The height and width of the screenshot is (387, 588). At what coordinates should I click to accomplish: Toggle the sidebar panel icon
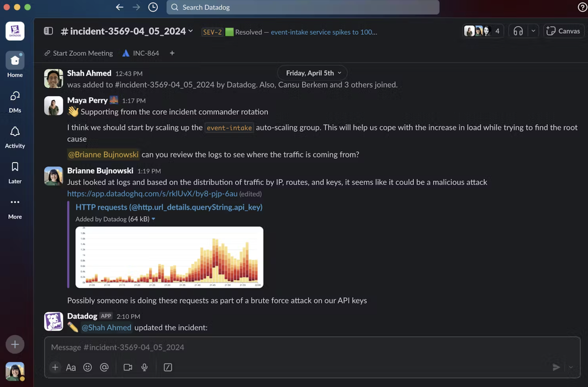coord(48,31)
